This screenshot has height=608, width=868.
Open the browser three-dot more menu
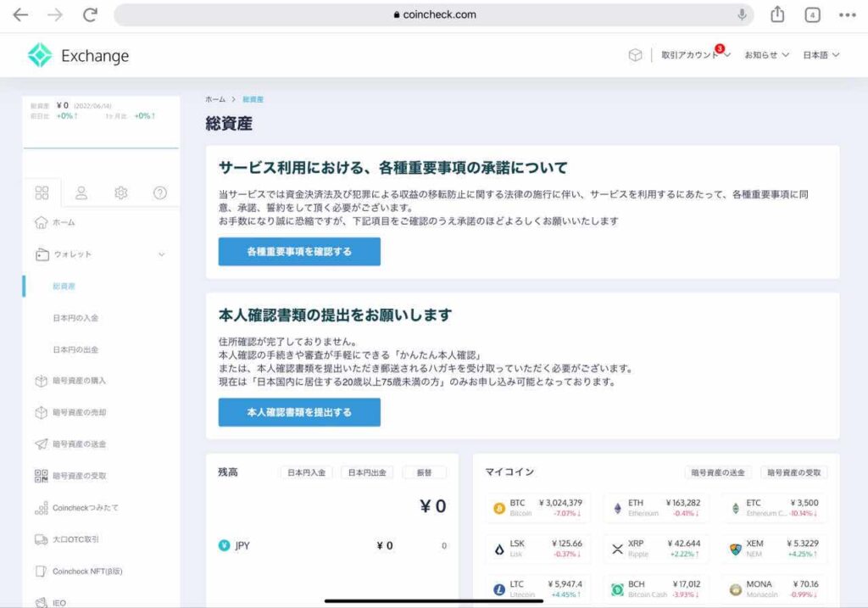click(x=847, y=15)
